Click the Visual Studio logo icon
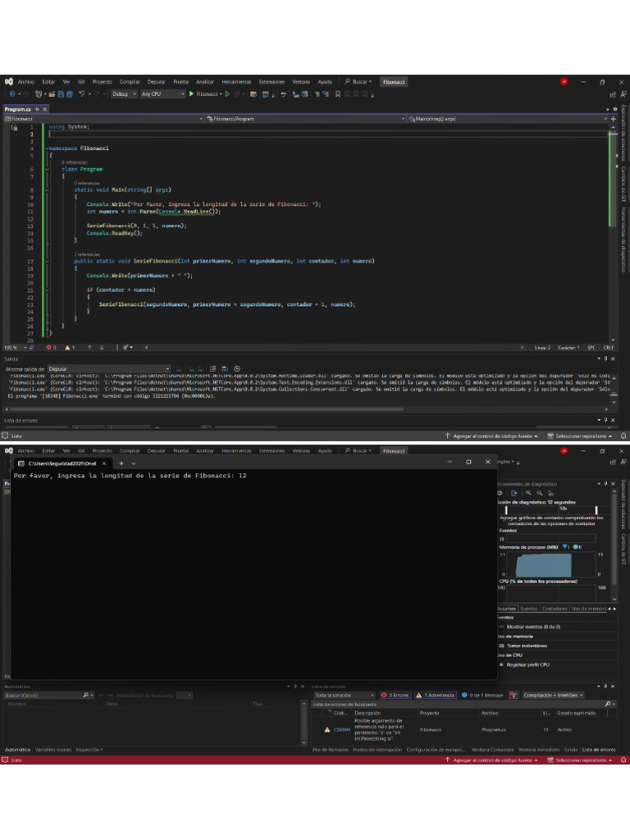The height and width of the screenshot is (840, 630). click(8, 82)
